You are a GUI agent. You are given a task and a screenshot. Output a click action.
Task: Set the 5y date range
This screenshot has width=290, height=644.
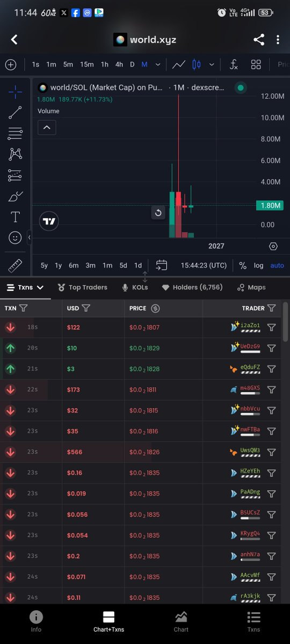pos(44,266)
